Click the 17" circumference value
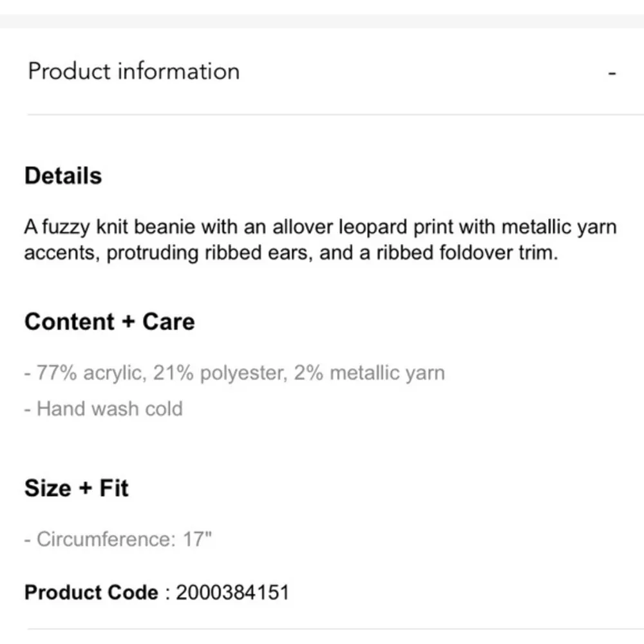 (197, 539)
